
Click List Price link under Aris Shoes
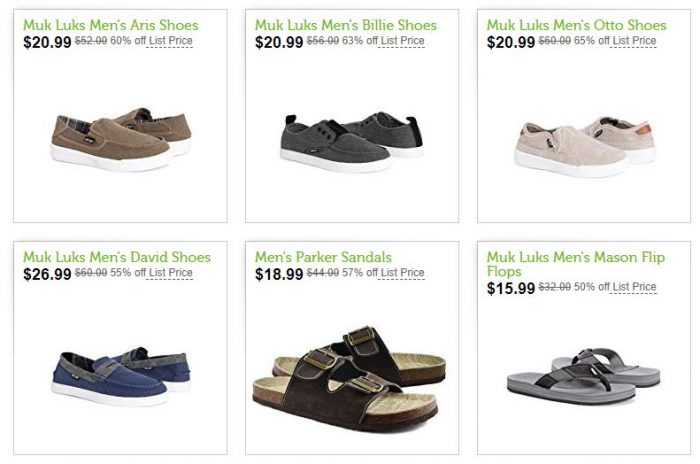[171, 41]
